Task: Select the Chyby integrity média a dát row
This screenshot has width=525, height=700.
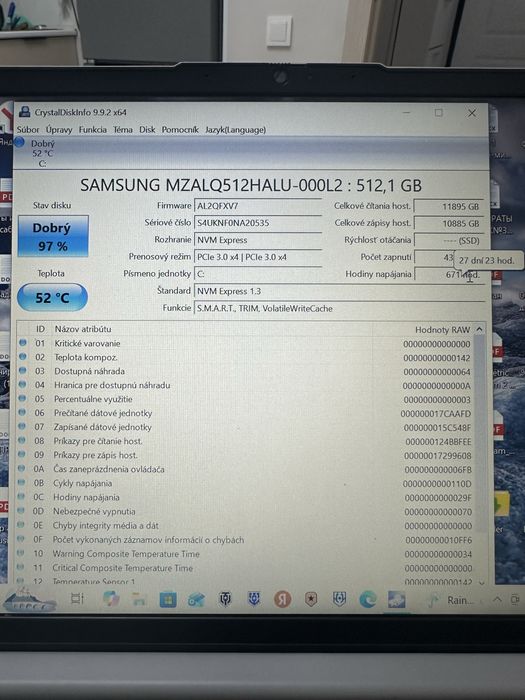Action: pyautogui.click(x=245, y=525)
